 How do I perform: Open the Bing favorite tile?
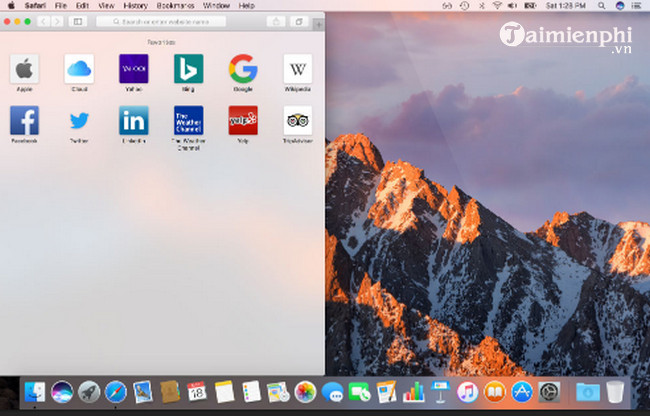188,69
